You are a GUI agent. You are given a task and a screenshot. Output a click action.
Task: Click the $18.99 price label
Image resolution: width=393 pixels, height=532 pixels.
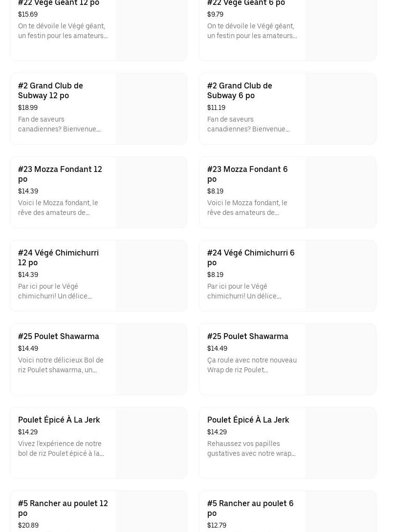28,107
